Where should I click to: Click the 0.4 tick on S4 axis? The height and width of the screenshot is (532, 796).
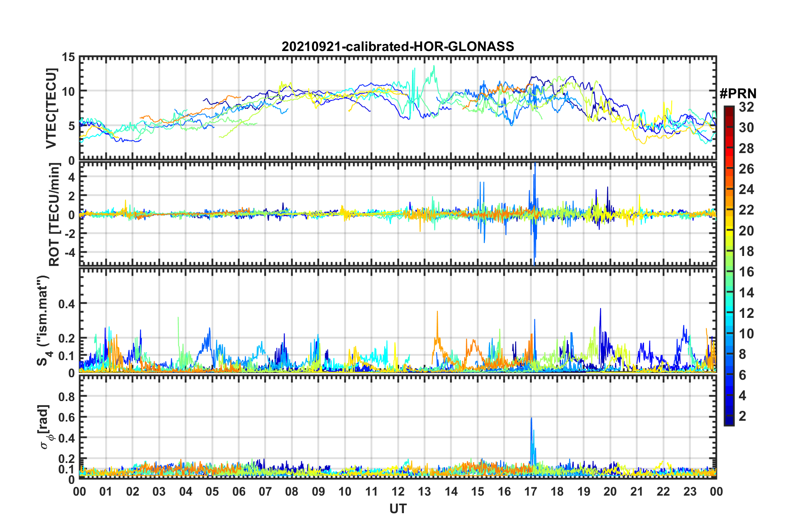(x=67, y=304)
